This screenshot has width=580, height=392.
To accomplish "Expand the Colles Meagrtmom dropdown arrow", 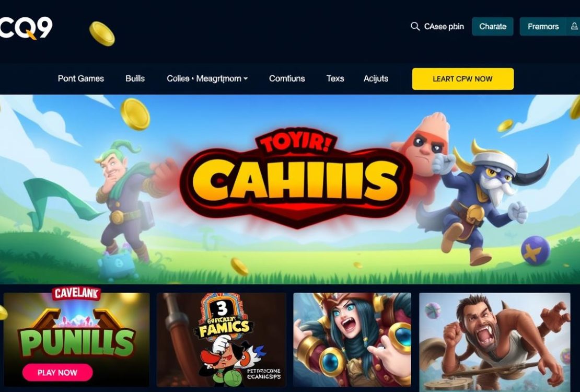I will (x=246, y=78).
